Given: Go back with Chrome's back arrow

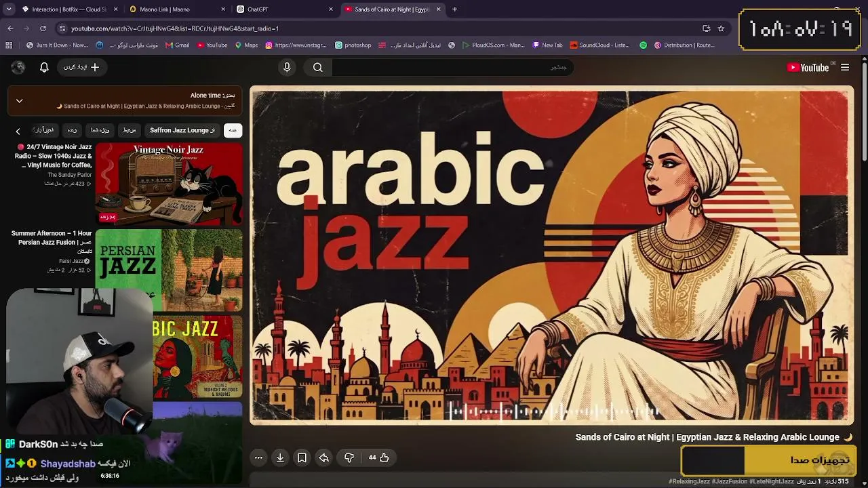Looking at the screenshot, I should (x=10, y=28).
